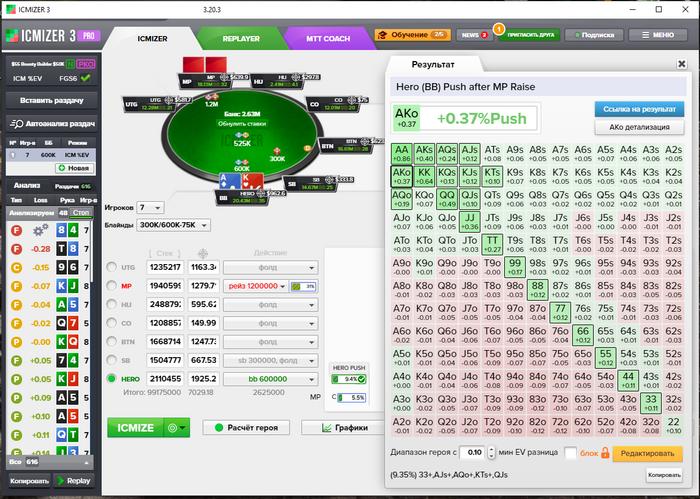Image resolution: width=700 pixels, height=499 pixels.
Task: Click the MP call 5.5% range bar
Action: 352,397
